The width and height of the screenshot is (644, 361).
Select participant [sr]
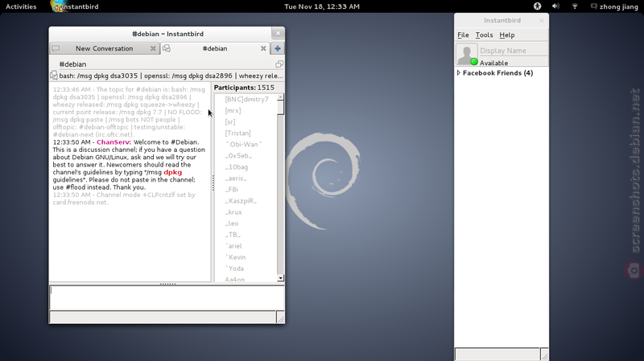pos(230,122)
